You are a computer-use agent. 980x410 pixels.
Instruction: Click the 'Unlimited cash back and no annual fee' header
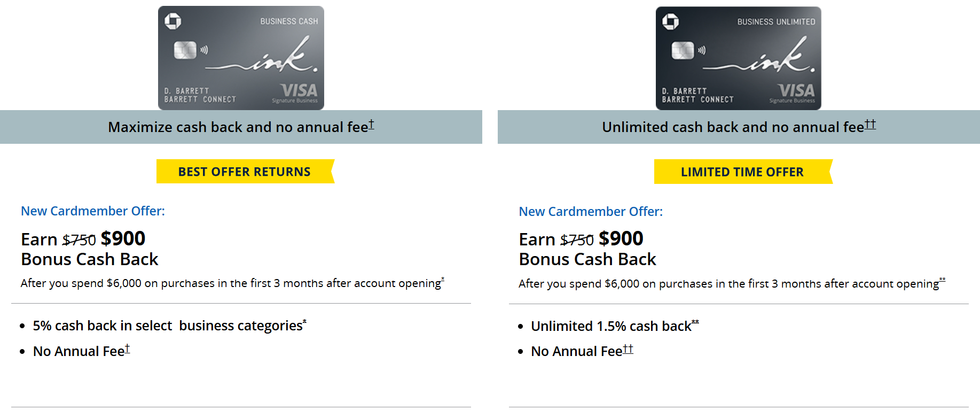coord(733,127)
